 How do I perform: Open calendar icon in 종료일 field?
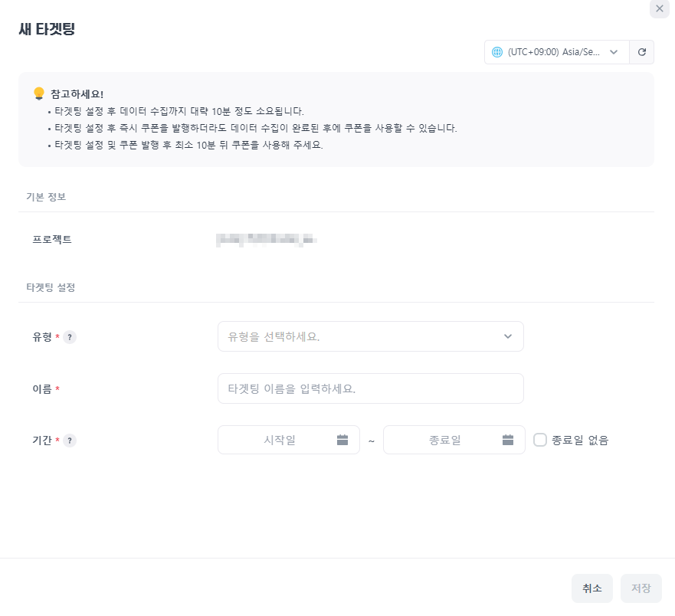coord(508,440)
